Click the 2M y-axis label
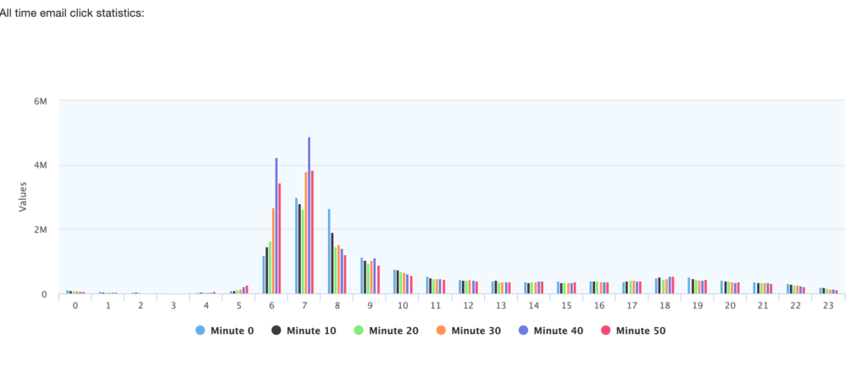This screenshot has height=378, width=868. pyautogui.click(x=41, y=230)
